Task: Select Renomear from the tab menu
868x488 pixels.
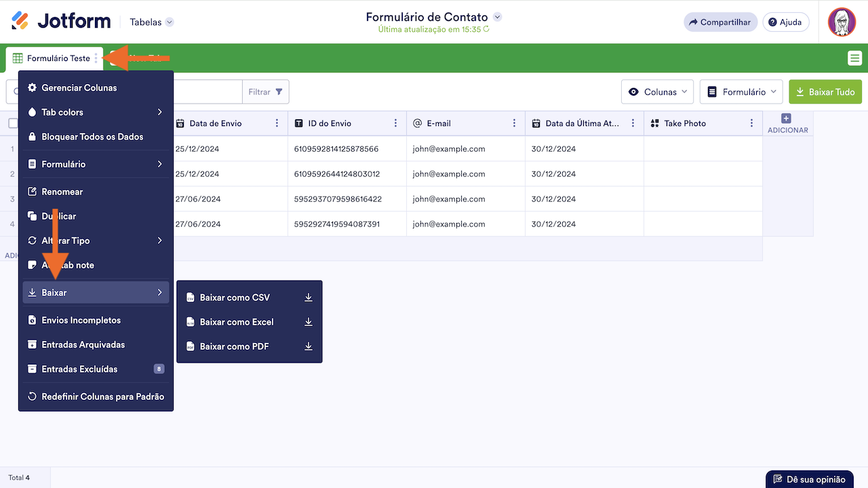Action: coord(96,192)
